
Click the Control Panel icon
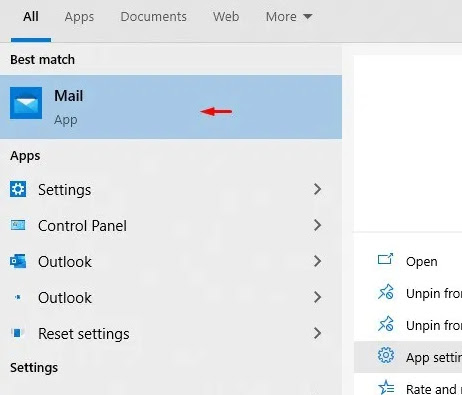(x=18, y=225)
